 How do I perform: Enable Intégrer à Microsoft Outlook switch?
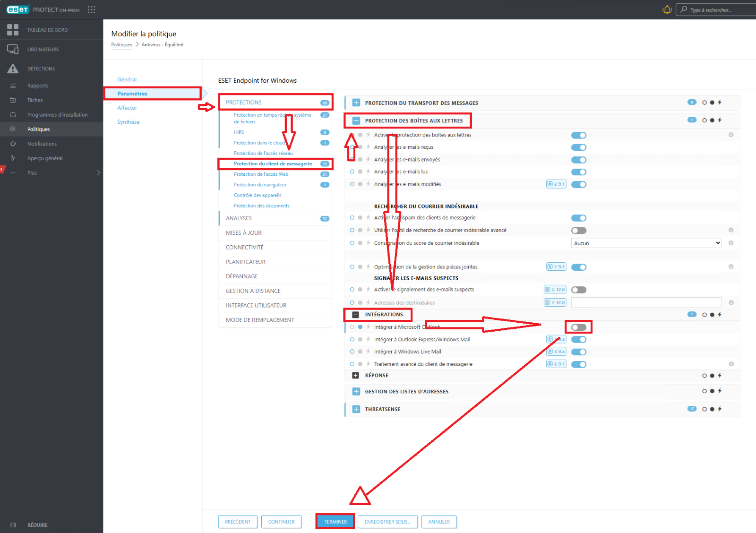[579, 327]
